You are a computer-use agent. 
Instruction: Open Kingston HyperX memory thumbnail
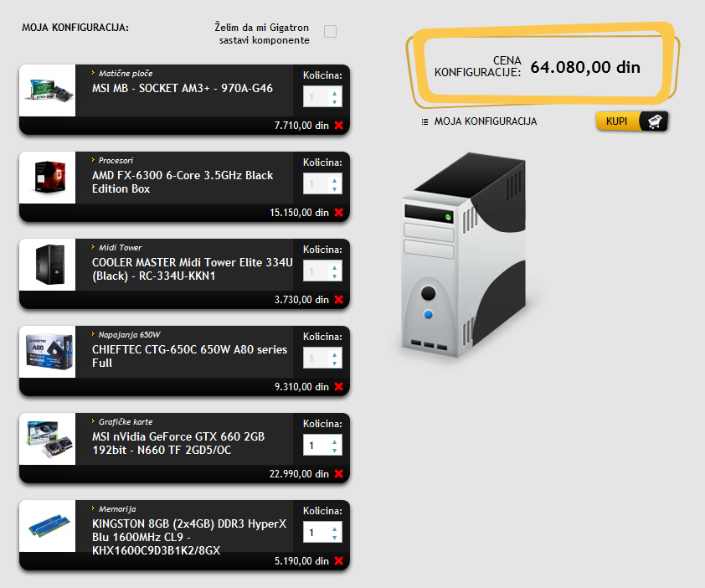[47, 526]
